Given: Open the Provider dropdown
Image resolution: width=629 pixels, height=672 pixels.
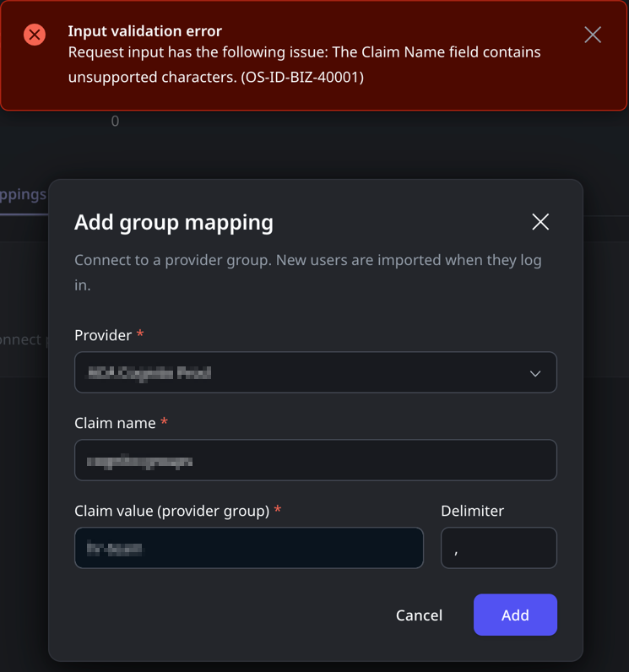Looking at the screenshot, I should point(315,372).
